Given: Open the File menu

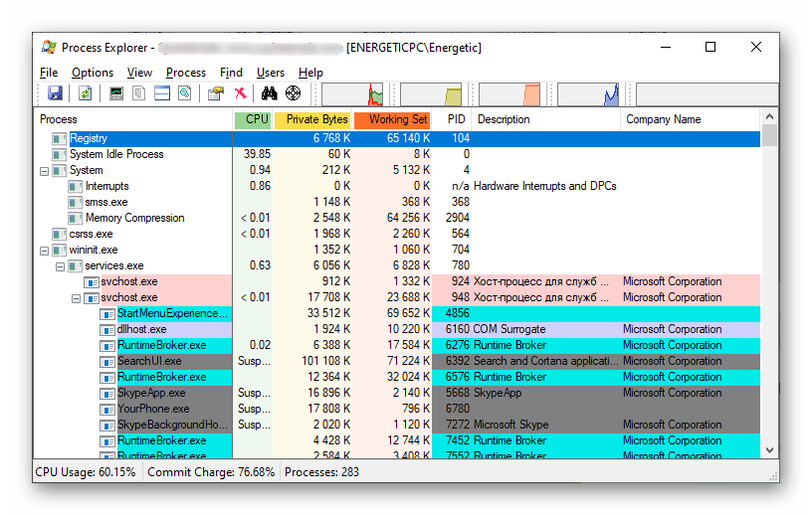Looking at the screenshot, I should pyautogui.click(x=49, y=73).
